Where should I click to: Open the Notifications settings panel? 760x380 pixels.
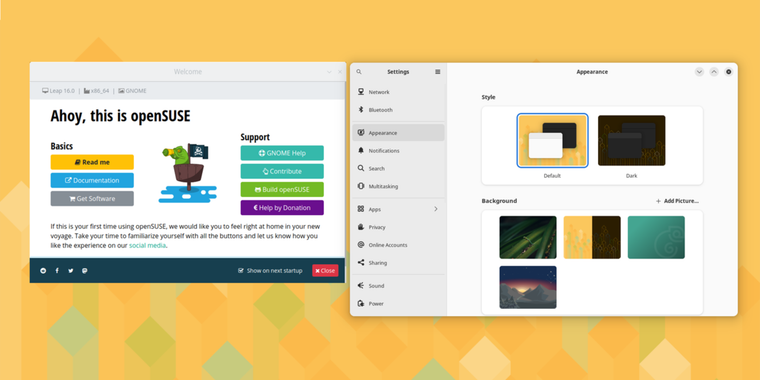(x=398, y=150)
